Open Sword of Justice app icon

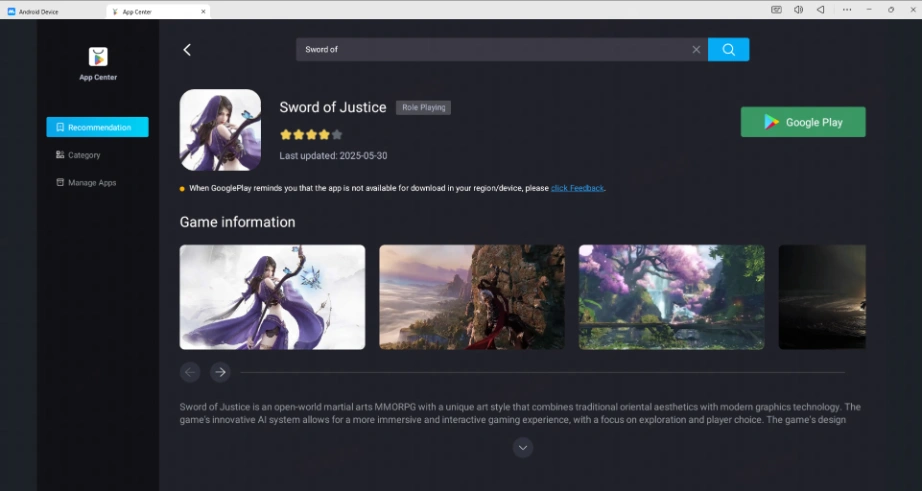pos(220,130)
